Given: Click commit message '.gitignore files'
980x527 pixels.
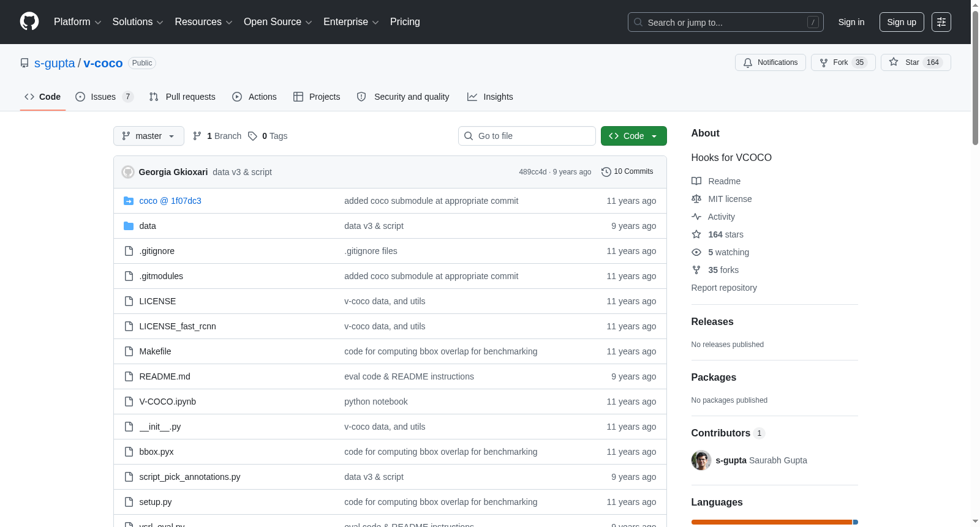Looking at the screenshot, I should click(371, 251).
